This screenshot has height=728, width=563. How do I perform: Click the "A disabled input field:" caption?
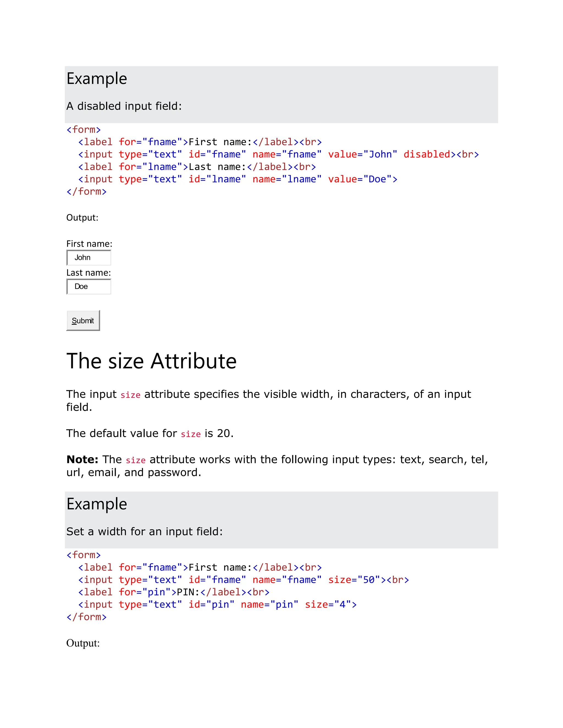[x=124, y=106]
